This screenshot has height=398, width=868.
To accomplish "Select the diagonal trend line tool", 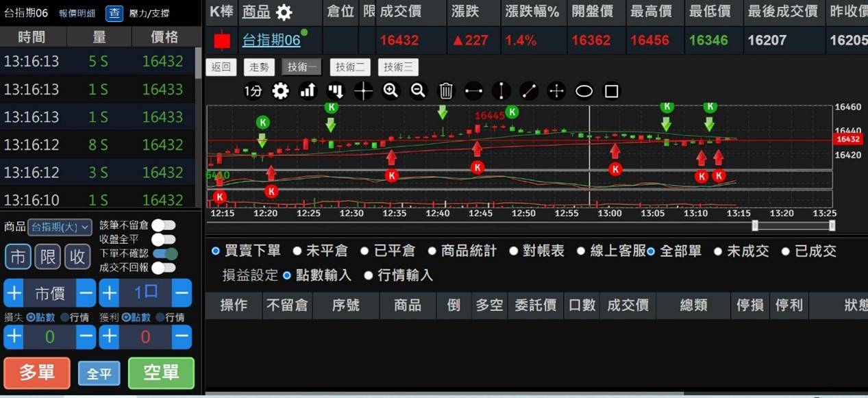I will pos(528,91).
